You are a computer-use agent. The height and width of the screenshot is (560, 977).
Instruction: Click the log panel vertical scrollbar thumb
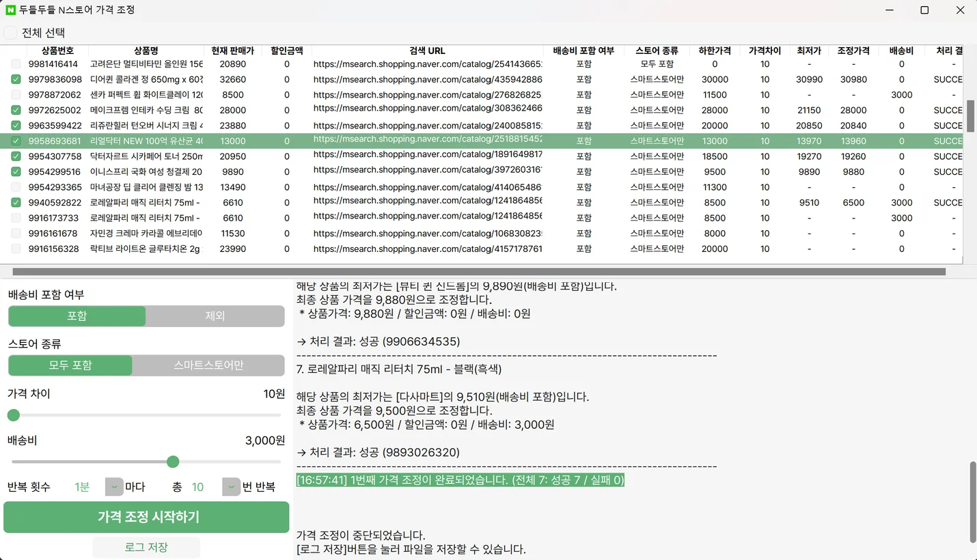[972, 502]
